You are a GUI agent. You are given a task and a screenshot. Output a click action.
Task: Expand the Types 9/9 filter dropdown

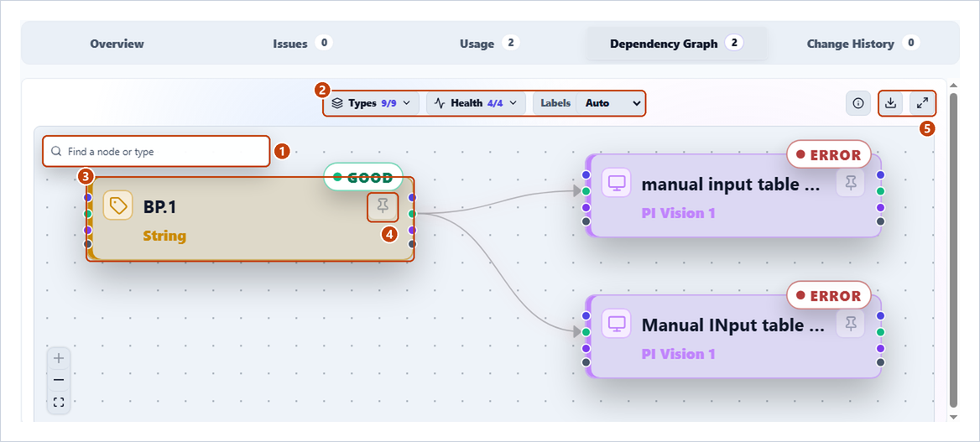[371, 103]
